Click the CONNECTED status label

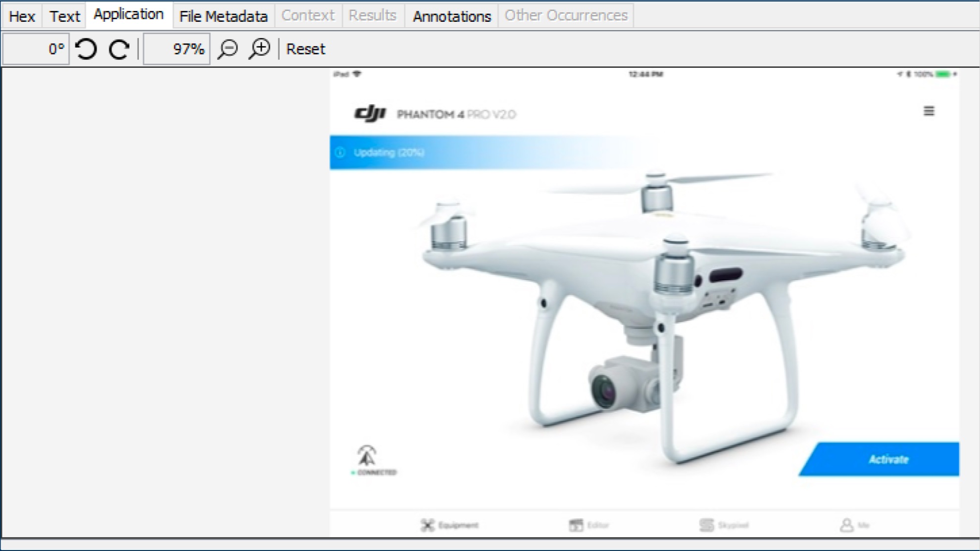(377, 473)
